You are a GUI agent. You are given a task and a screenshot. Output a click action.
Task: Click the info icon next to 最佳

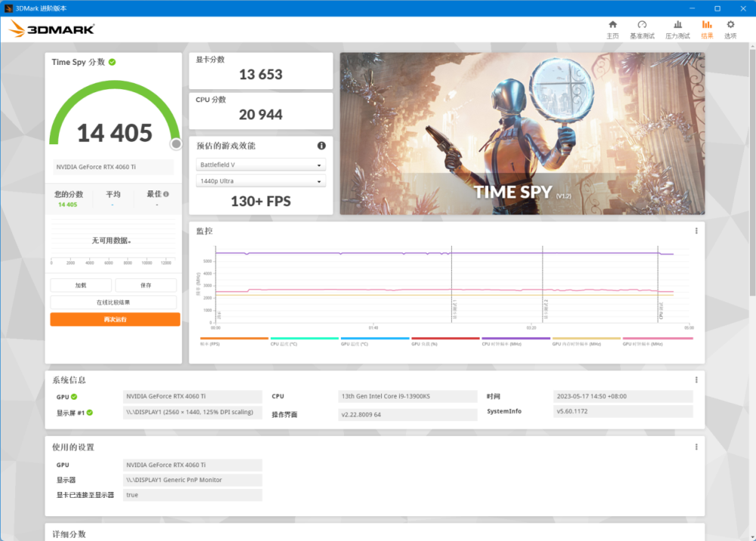click(x=166, y=194)
